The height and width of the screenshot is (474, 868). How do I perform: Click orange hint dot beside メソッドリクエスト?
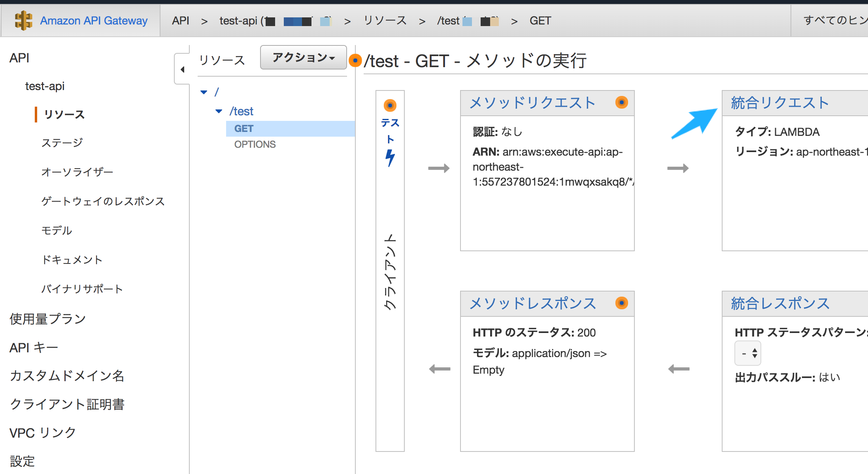[621, 103]
